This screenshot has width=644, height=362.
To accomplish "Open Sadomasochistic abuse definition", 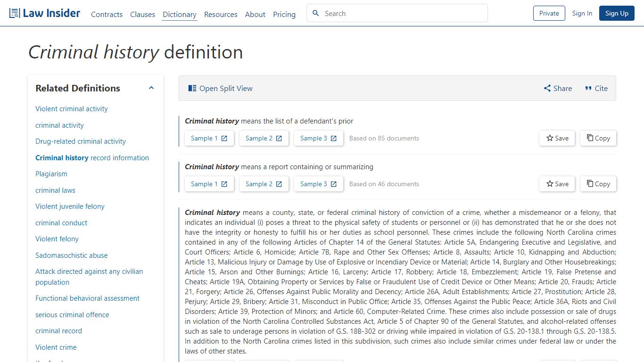I will point(71,255).
